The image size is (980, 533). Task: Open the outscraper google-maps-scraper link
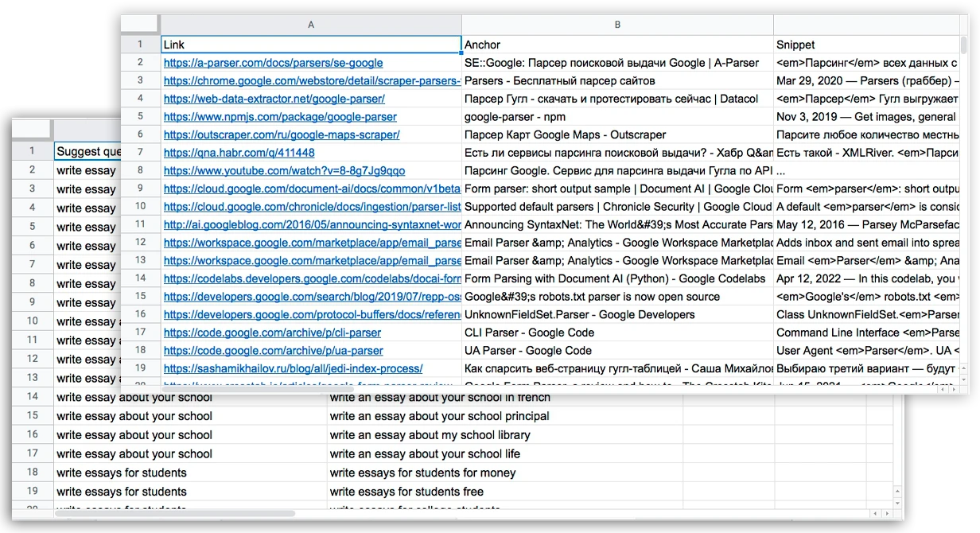point(282,135)
